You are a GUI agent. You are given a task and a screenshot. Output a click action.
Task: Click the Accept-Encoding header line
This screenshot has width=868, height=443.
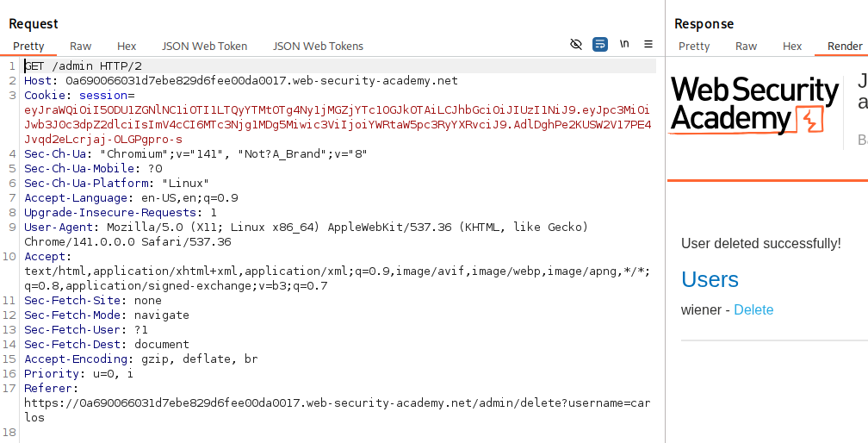click(141, 359)
